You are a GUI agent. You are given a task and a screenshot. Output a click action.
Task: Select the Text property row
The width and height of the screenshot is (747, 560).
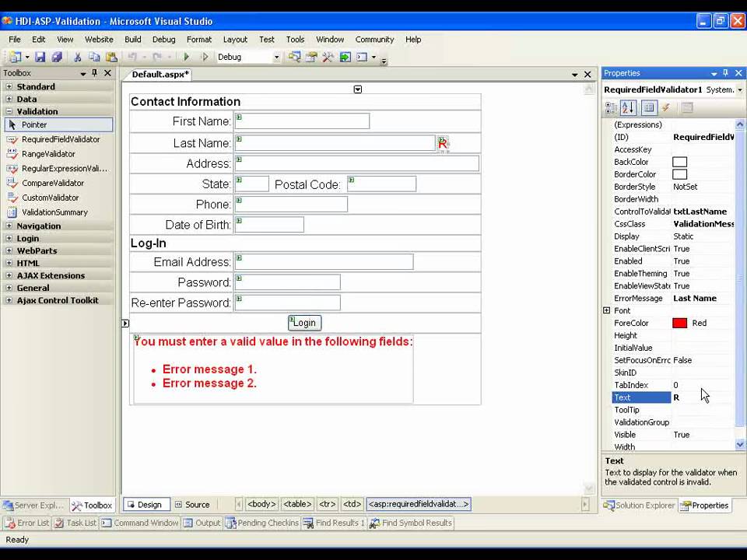(673, 397)
